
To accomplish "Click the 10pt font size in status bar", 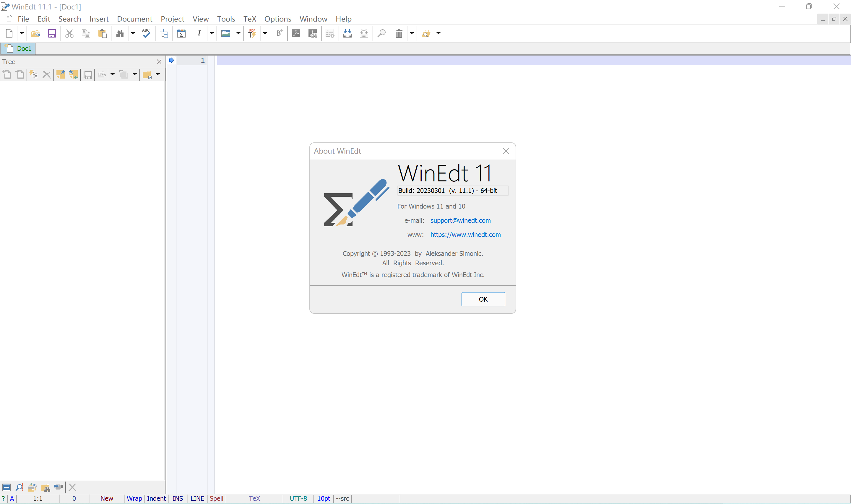I will (324, 498).
